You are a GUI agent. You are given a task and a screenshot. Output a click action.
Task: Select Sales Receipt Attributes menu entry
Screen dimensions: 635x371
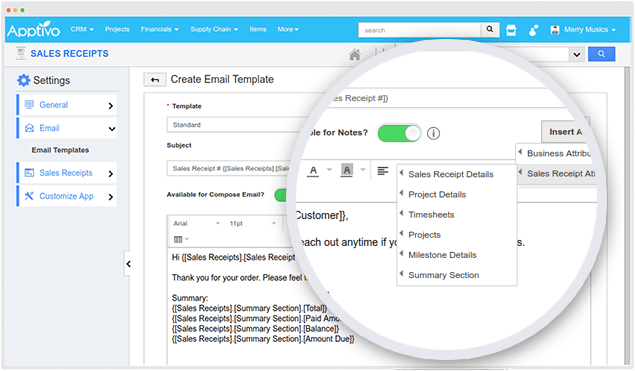coord(556,173)
